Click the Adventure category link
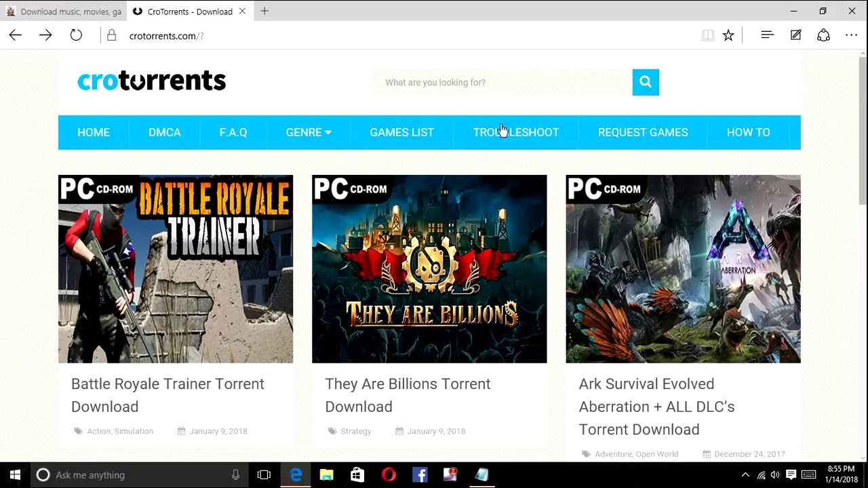This screenshot has height=488, width=868. coord(613,454)
